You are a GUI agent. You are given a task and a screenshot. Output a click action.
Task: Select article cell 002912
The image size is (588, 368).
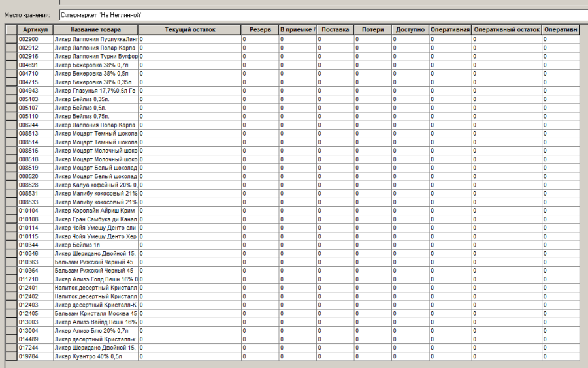coord(35,48)
